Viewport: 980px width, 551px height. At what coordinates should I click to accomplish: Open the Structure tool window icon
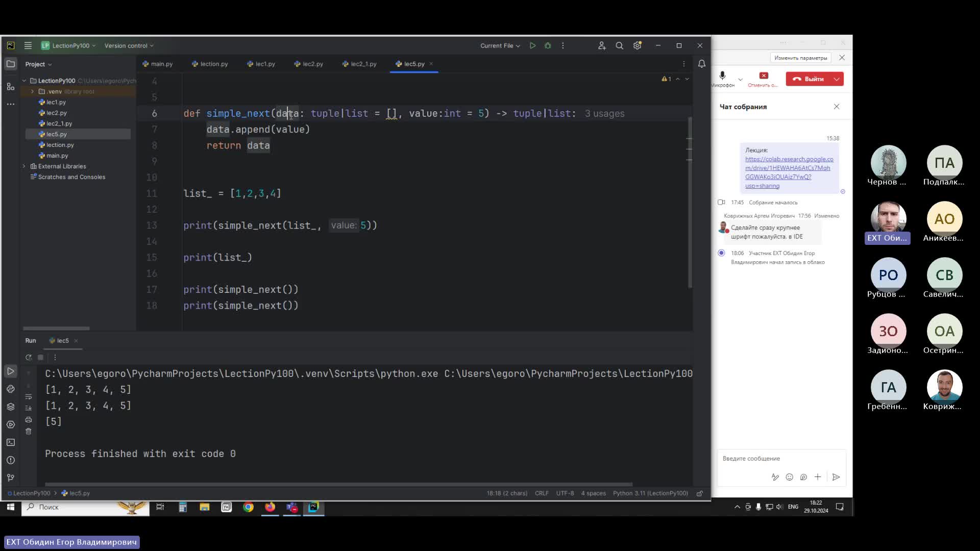click(11, 87)
